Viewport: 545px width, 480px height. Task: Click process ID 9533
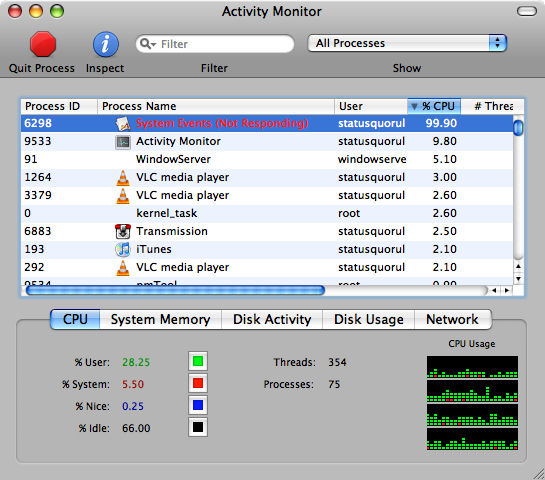[x=38, y=141]
